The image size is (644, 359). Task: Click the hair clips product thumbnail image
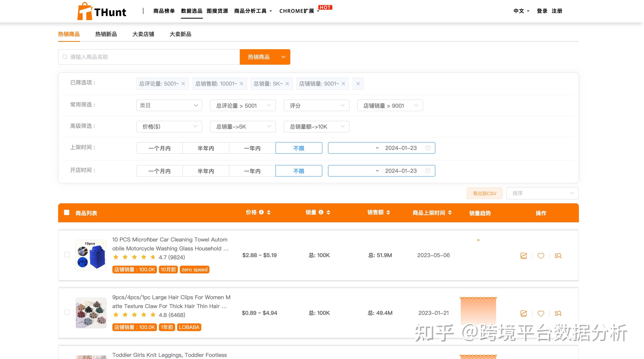click(x=91, y=313)
